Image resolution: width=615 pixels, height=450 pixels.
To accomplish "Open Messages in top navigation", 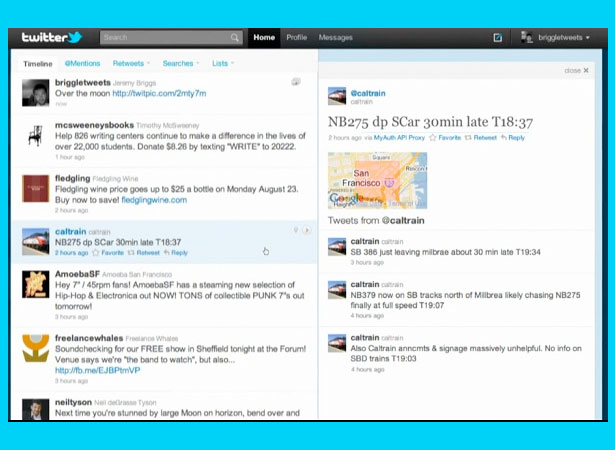I will [x=335, y=38].
